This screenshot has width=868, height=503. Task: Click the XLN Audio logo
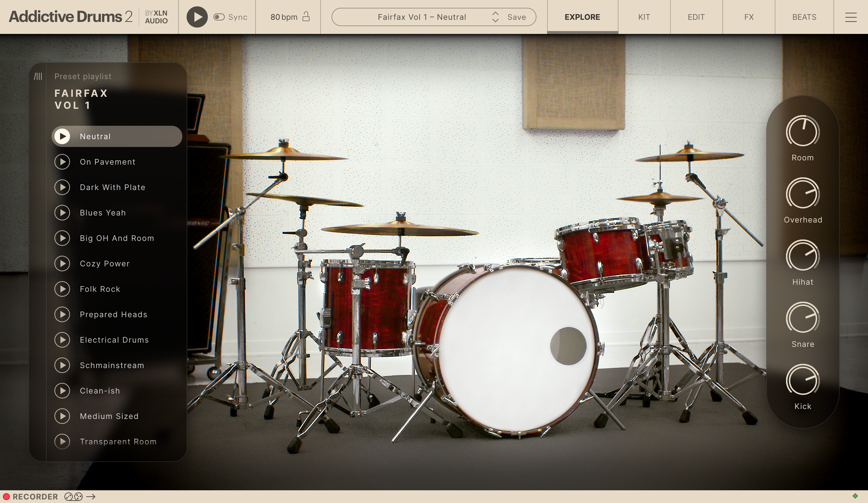click(x=156, y=17)
